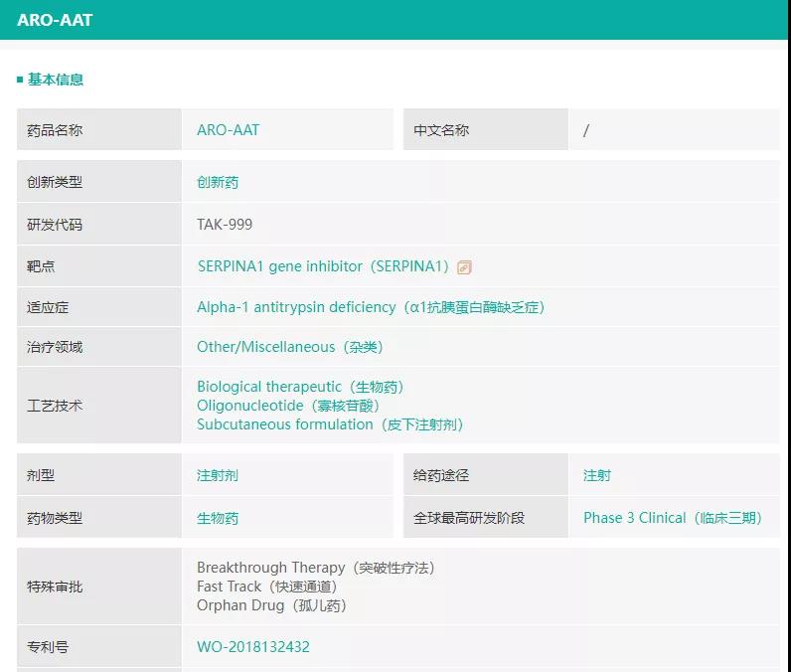Click the 靶点 label cell
This screenshot has height=672, width=791.
[x=99, y=265]
